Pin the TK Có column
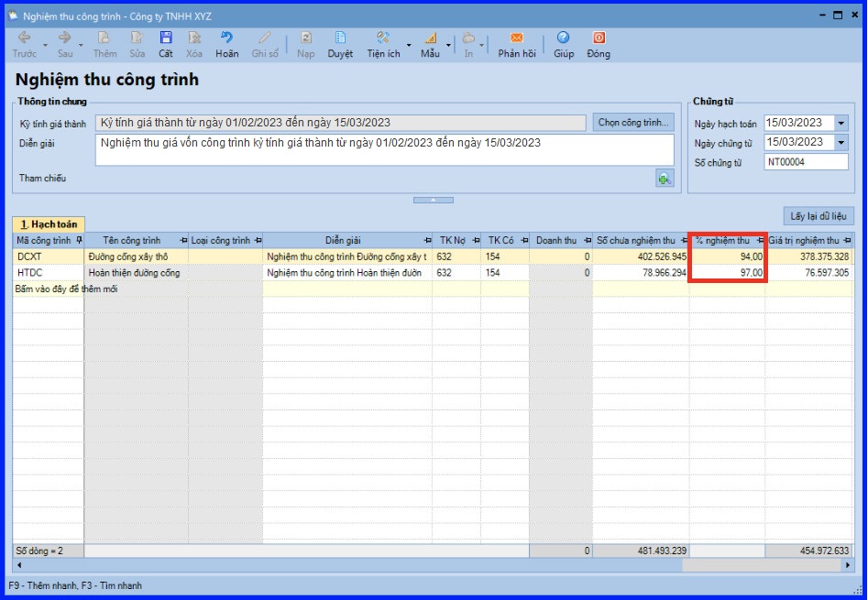This screenshot has width=868, height=600. [524, 241]
